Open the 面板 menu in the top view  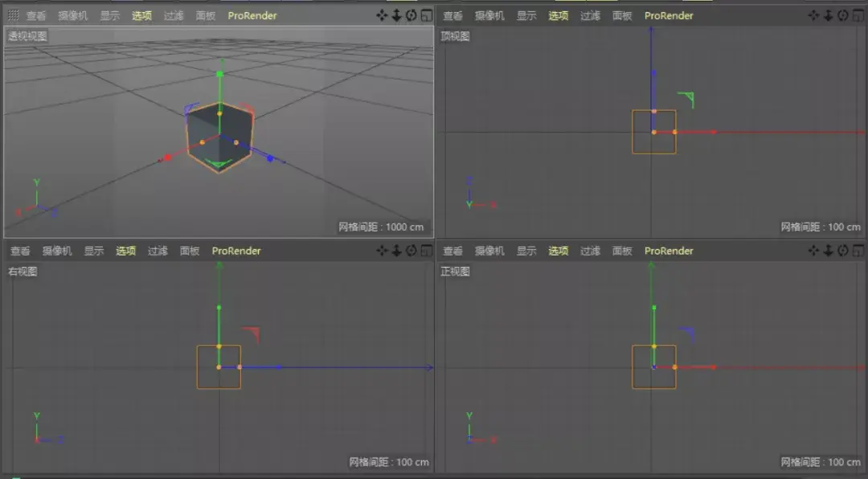click(x=622, y=15)
